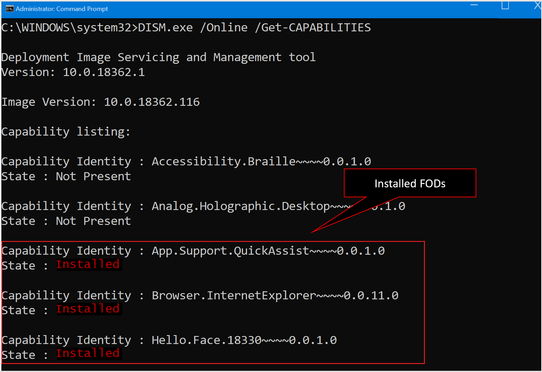Screen dimensions: 542x372
Task: Click the Accessibility.Braille capability identity line
Action: pyautogui.click(x=186, y=161)
